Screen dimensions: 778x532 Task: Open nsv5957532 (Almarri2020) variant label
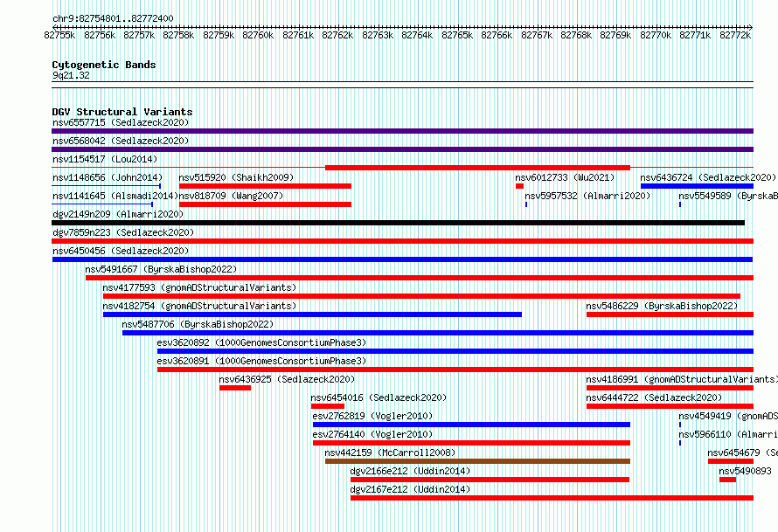pyautogui.click(x=587, y=196)
